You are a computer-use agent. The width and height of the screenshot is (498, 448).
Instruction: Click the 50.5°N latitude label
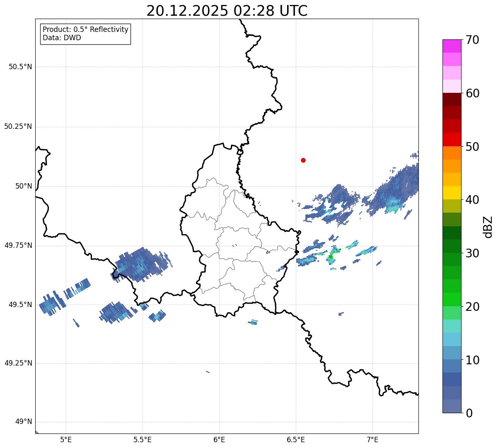(20, 67)
